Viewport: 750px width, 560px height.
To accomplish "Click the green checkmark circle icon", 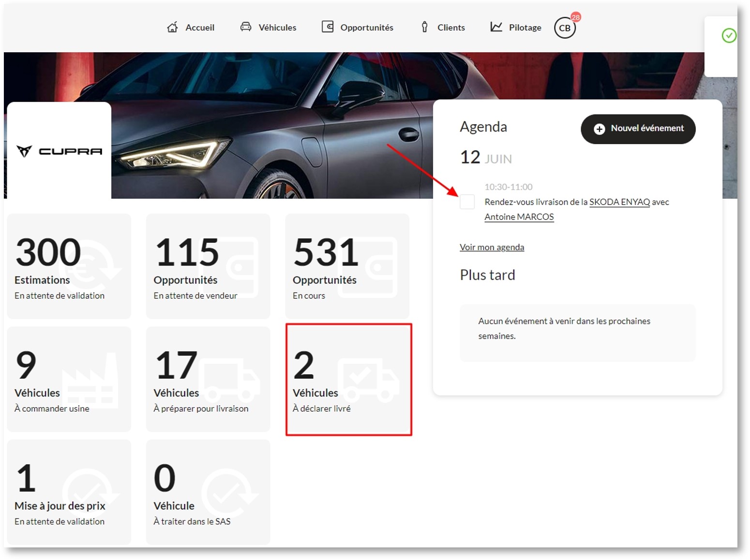I will [729, 35].
